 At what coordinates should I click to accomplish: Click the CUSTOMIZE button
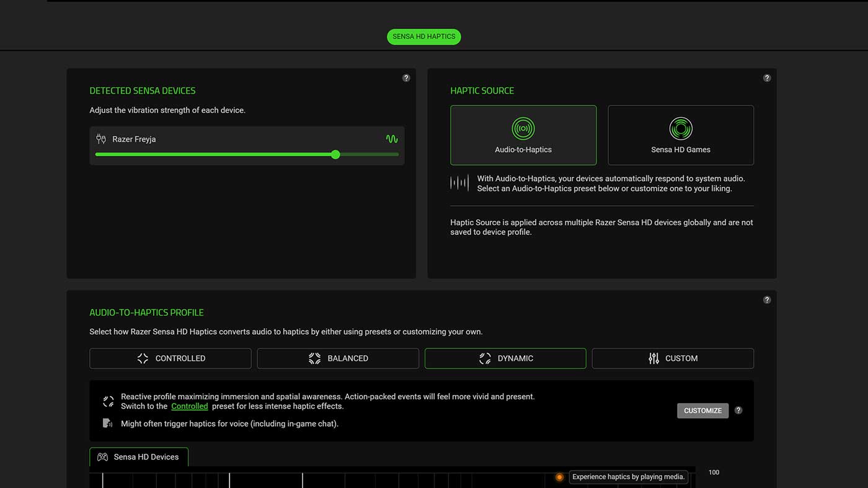click(x=702, y=410)
